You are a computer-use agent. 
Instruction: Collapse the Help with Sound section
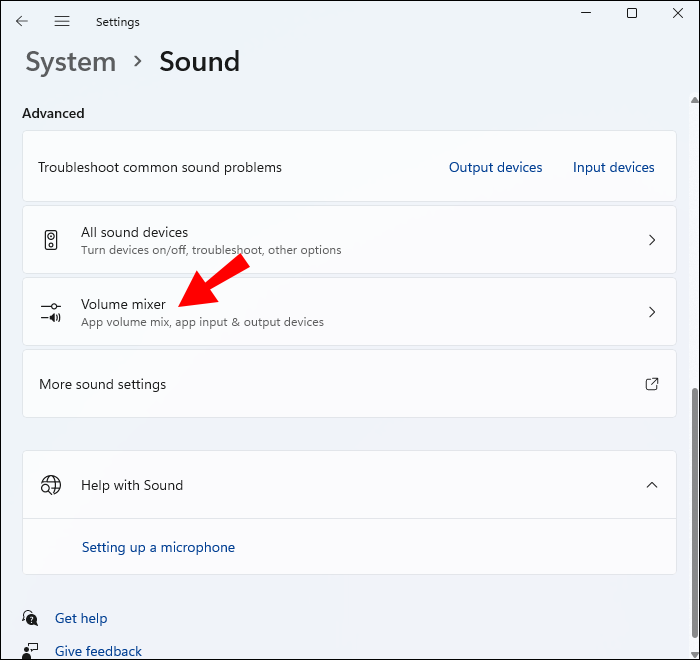point(652,485)
